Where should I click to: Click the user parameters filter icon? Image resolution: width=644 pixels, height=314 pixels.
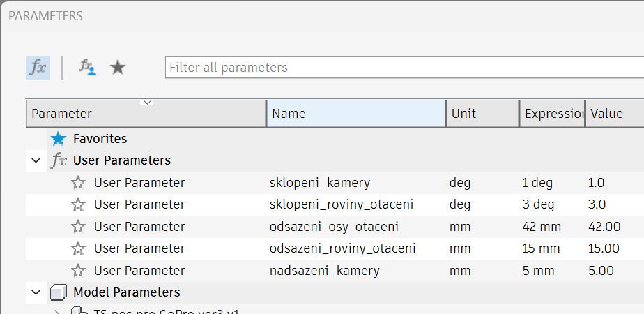(x=87, y=68)
